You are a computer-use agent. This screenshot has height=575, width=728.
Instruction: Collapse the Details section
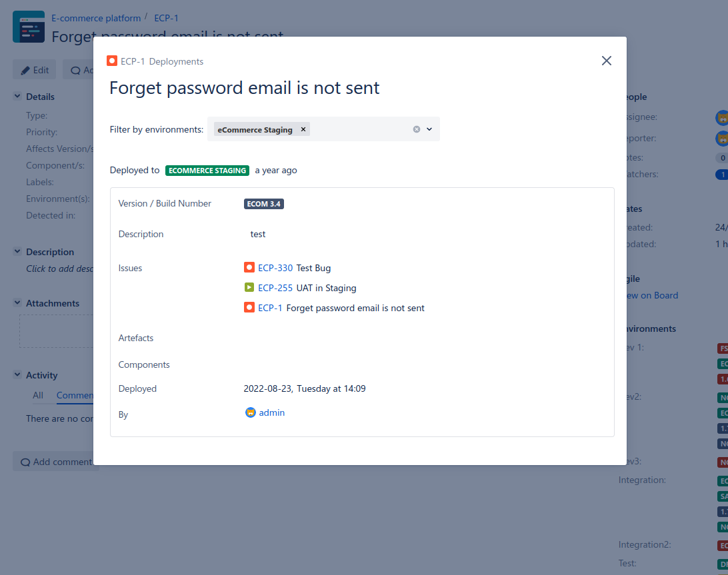pyautogui.click(x=17, y=97)
